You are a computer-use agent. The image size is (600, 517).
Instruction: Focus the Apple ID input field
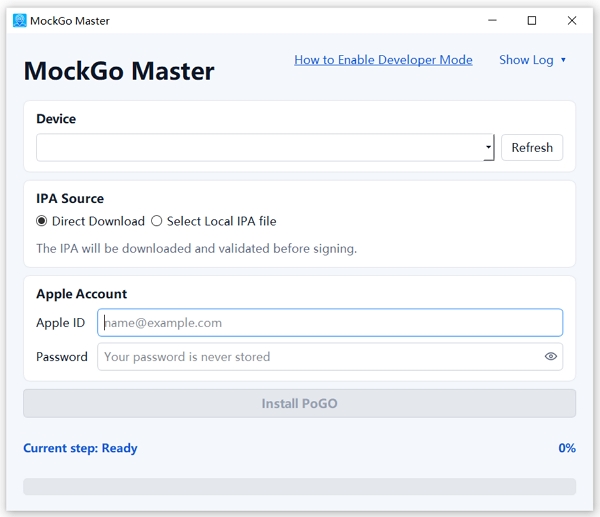[x=330, y=323]
